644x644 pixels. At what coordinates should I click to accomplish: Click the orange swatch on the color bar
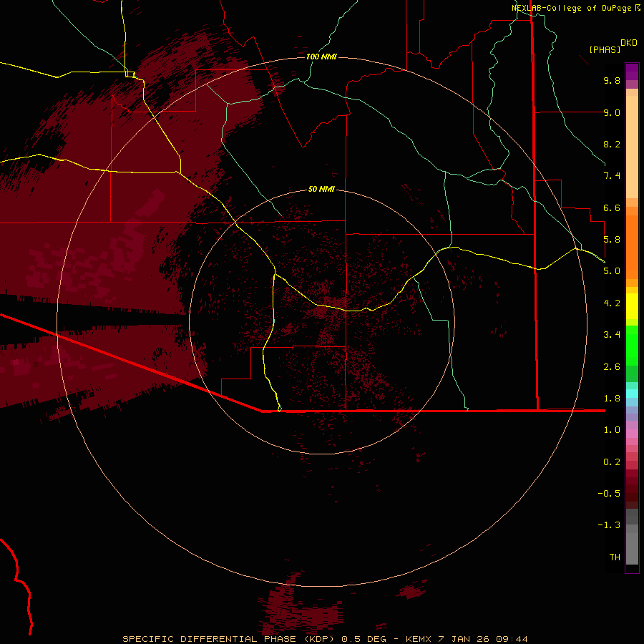pyautogui.click(x=632, y=246)
